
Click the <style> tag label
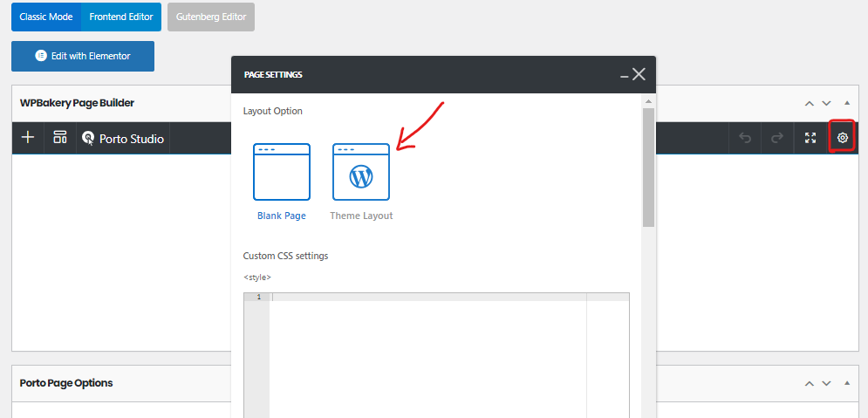[257, 278]
